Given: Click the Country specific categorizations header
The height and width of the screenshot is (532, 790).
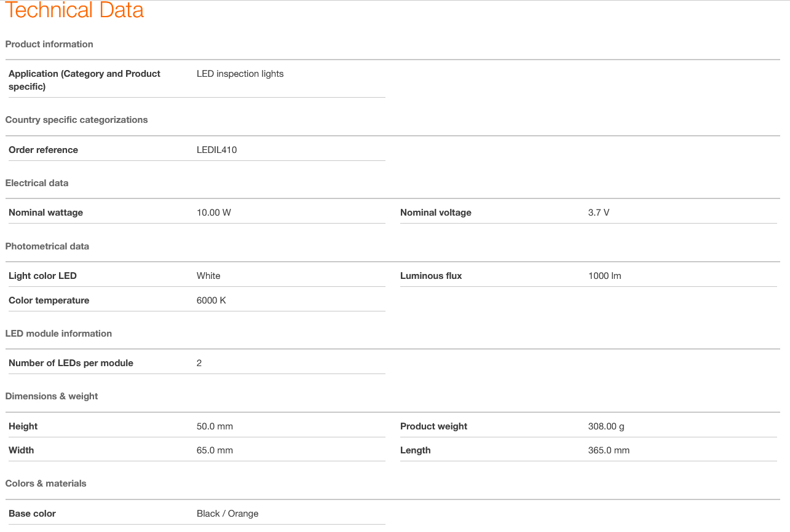Looking at the screenshot, I should (x=76, y=120).
